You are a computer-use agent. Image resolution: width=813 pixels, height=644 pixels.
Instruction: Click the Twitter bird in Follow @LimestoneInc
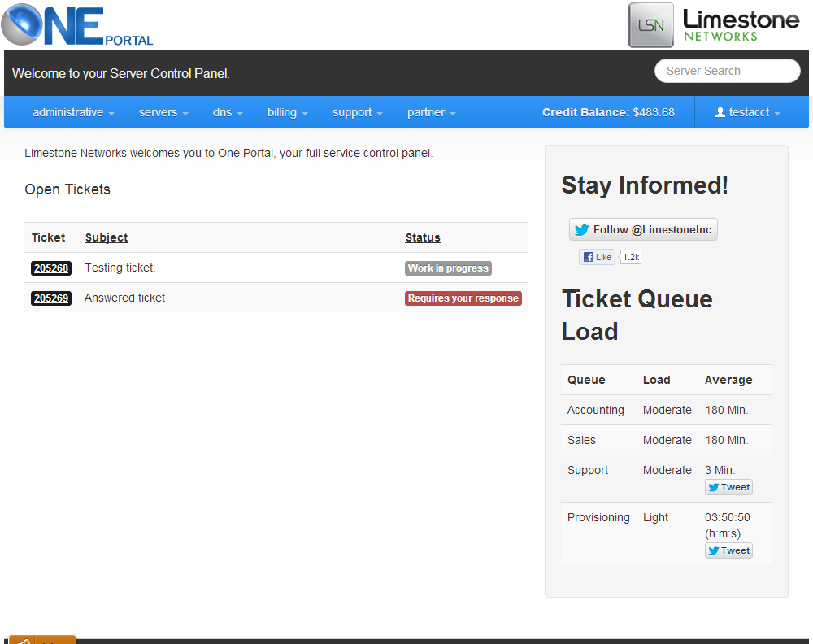[x=582, y=229]
